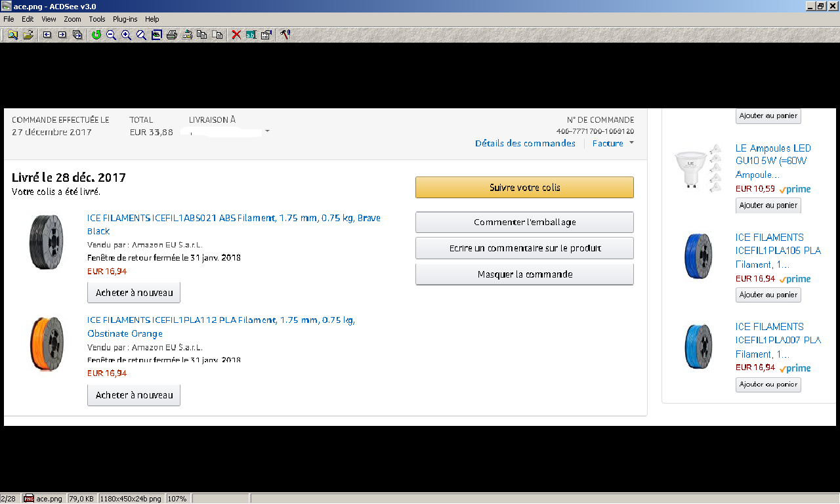Open the Plug-ins menu
This screenshot has height=504, width=840.
tap(125, 19)
